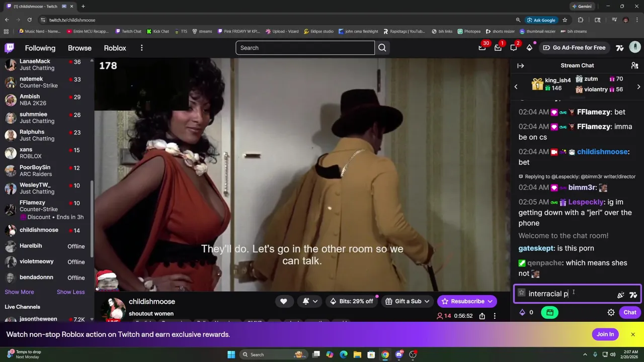The height and width of the screenshot is (362, 644).
Task: Open whispers icon with 2 badge
Action: 514,48
